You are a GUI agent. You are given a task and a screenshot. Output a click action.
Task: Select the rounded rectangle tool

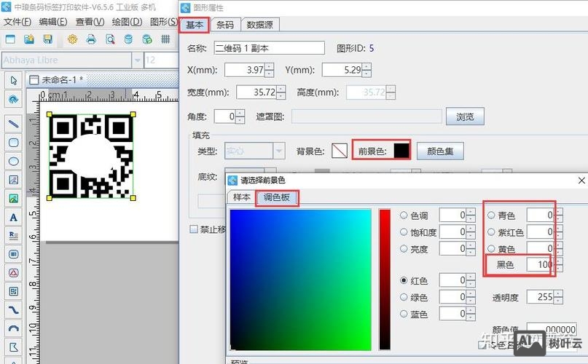[x=14, y=143]
